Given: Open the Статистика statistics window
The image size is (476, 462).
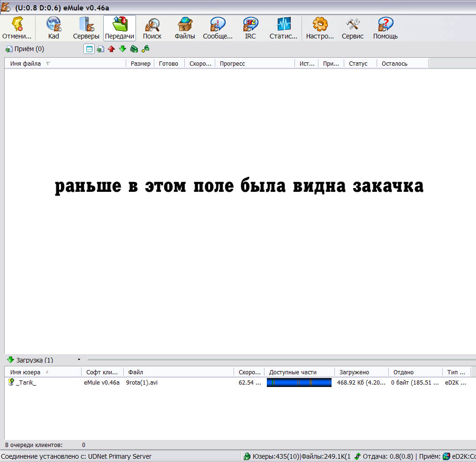Looking at the screenshot, I should pos(283,28).
